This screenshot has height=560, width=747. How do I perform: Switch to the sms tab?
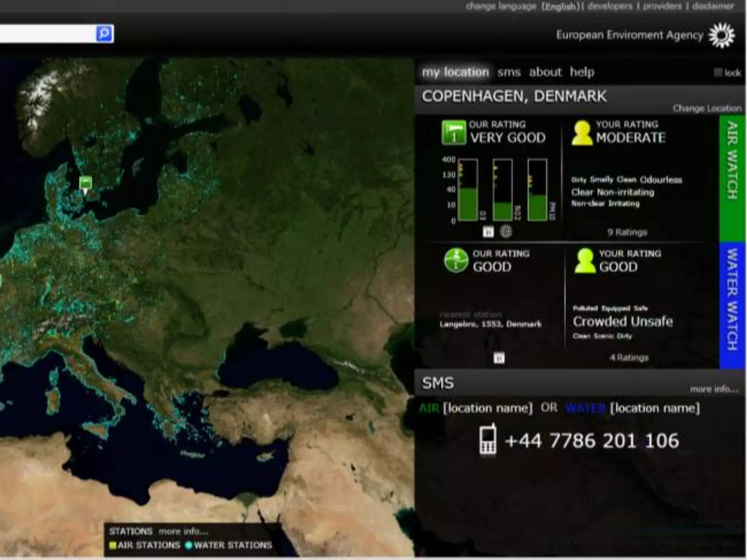tap(509, 72)
